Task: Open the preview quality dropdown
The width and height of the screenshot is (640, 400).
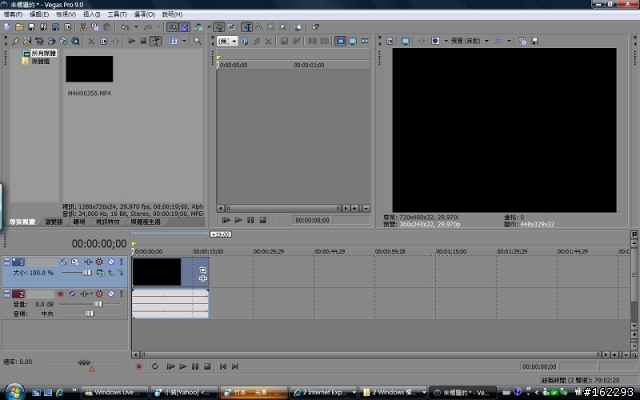Action: coord(487,41)
